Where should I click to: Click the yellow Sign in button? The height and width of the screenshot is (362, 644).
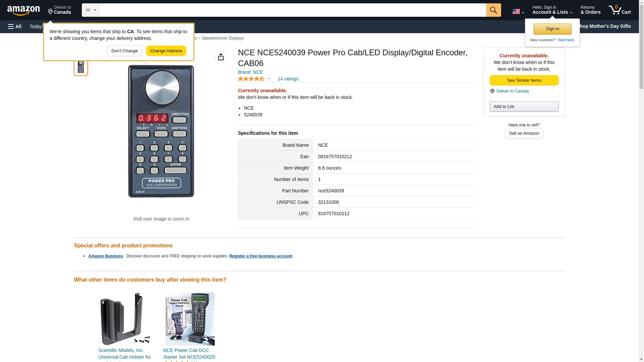tap(552, 29)
